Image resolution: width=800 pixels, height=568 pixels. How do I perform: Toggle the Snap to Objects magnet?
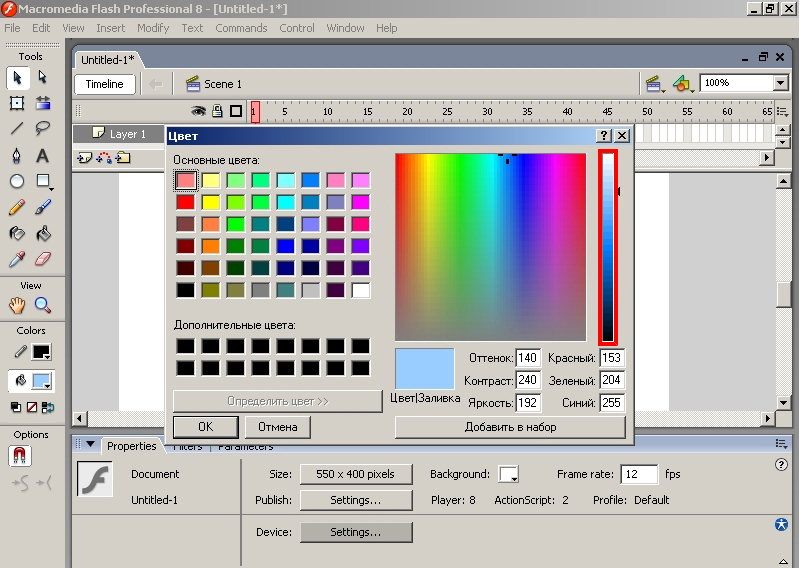pyautogui.click(x=19, y=456)
